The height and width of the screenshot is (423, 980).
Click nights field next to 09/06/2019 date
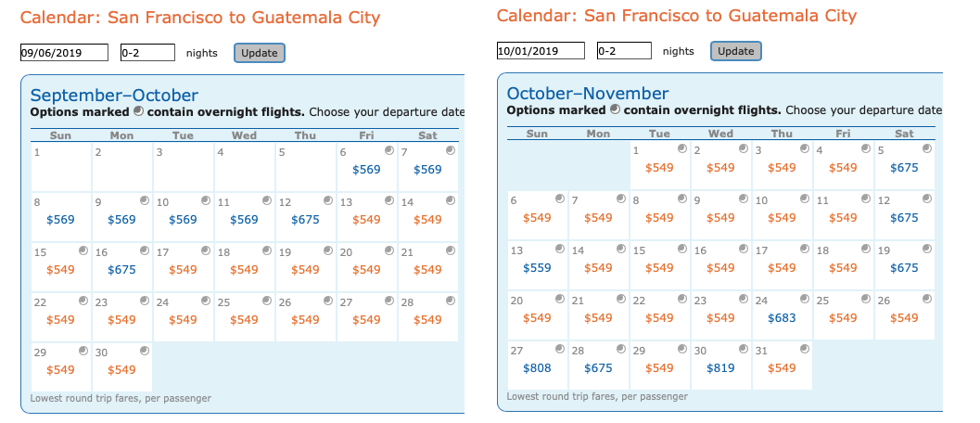(x=147, y=53)
